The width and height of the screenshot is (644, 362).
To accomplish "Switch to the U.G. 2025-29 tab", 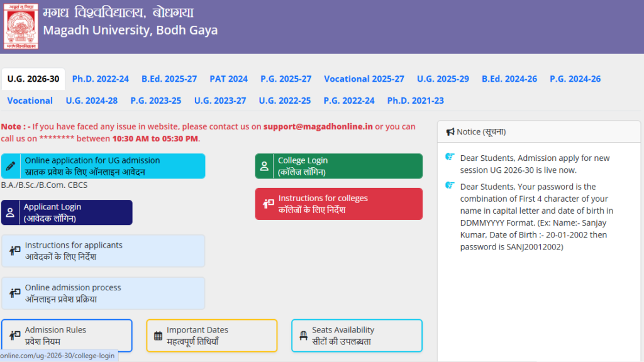I will click(x=443, y=79).
